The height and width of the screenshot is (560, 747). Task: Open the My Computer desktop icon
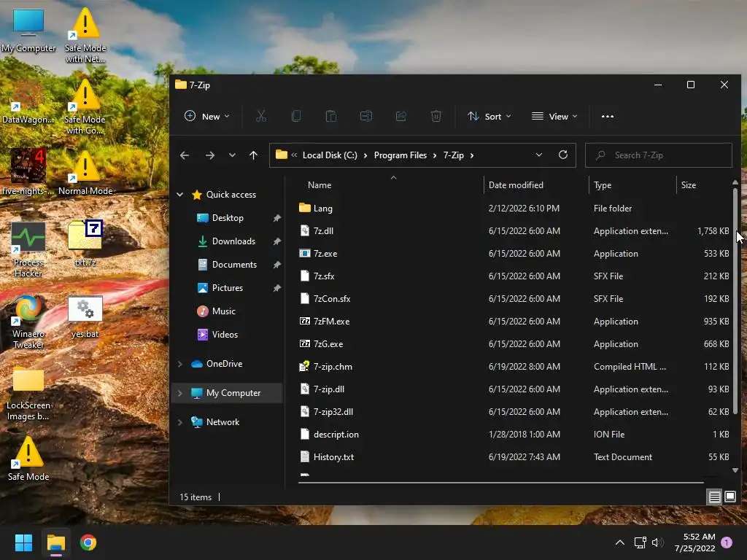[28, 31]
